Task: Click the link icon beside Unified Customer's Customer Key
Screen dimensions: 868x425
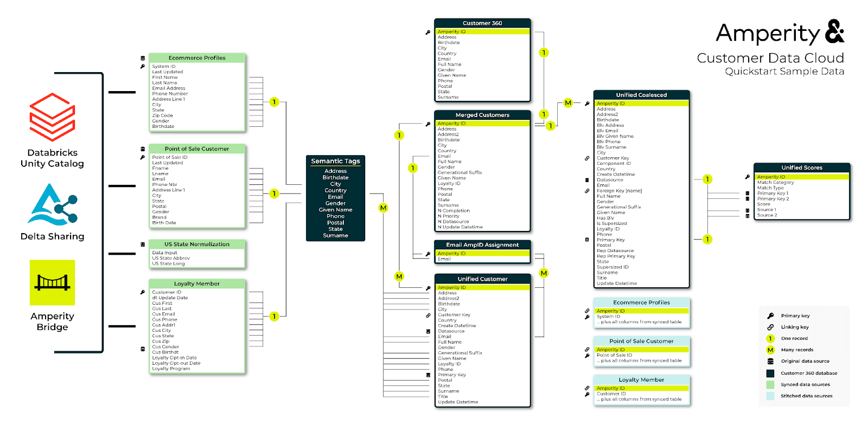Action: point(428,315)
